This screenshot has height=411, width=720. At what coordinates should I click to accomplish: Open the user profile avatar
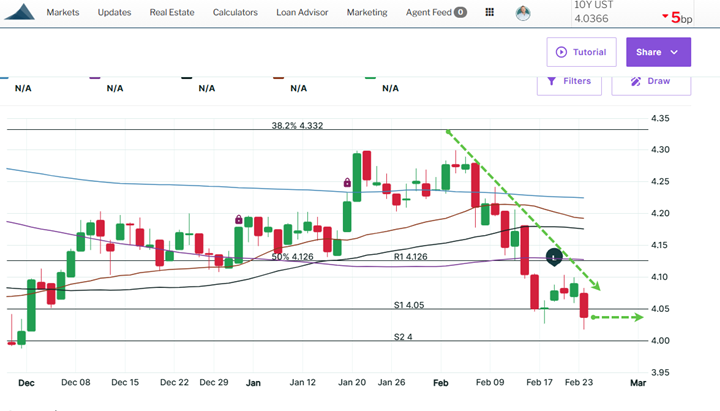point(523,13)
